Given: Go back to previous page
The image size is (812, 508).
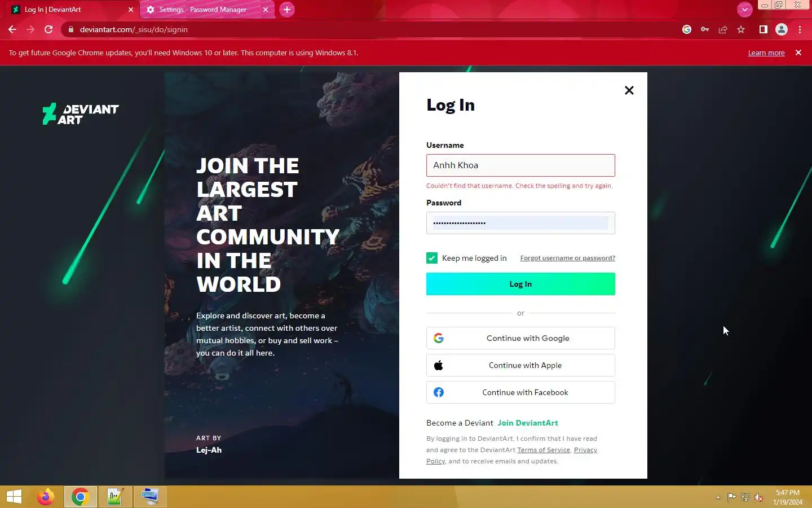Looking at the screenshot, I should coord(12,29).
